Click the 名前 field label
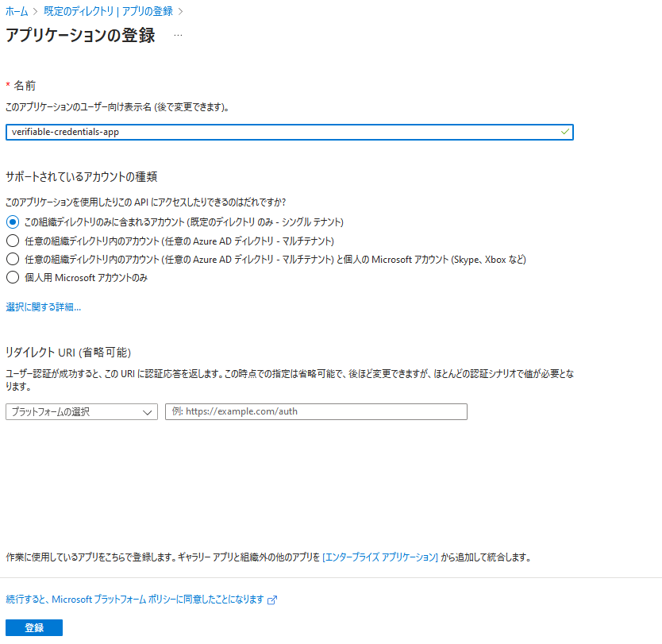The width and height of the screenshot is (662, 644). coord(25,86)
